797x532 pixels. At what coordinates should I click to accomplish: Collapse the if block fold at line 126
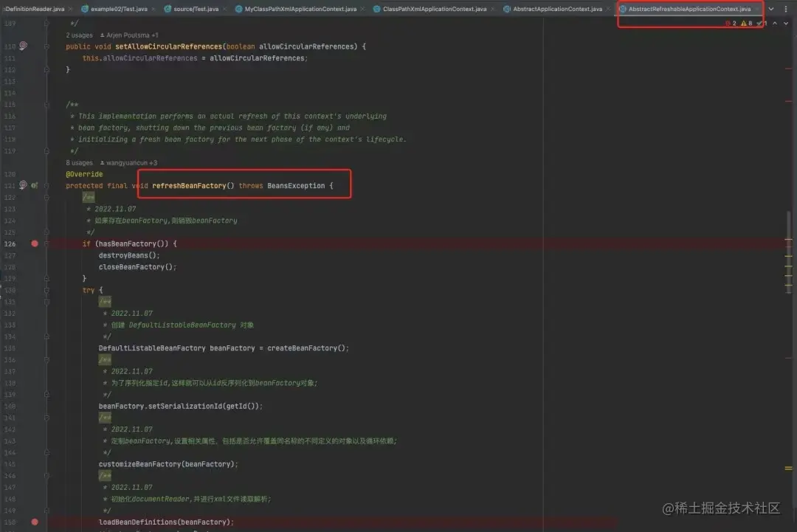click(46, 244)
